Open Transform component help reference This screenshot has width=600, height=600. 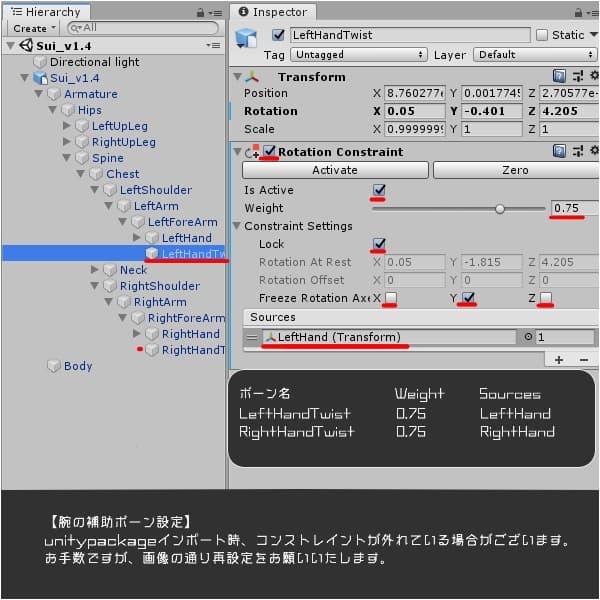point(559,76)
